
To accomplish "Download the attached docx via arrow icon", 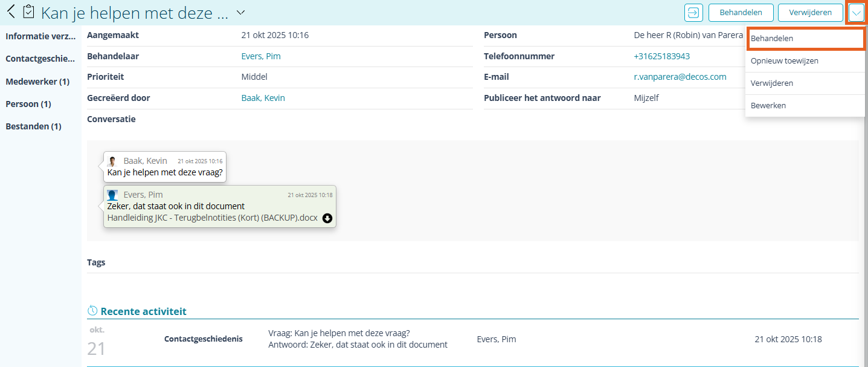I will [x=327, y=218].
